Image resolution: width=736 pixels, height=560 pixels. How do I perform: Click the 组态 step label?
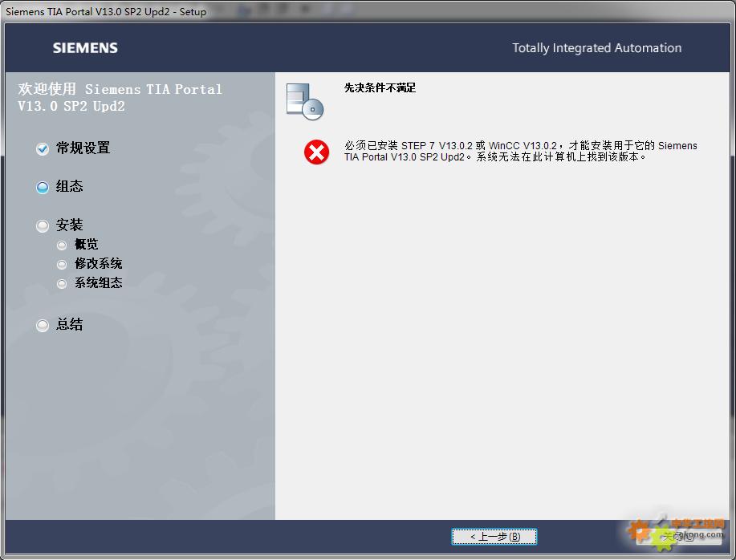(70, 186)
